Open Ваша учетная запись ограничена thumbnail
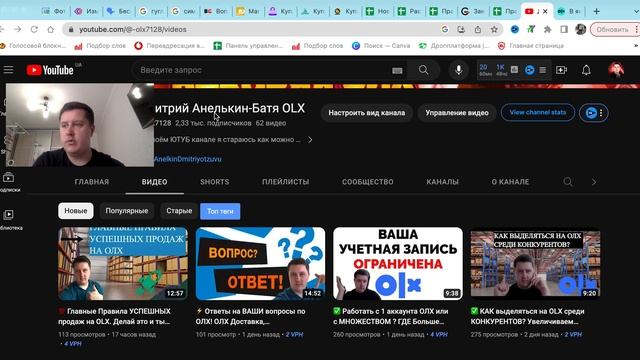 (x=398, y=264)
